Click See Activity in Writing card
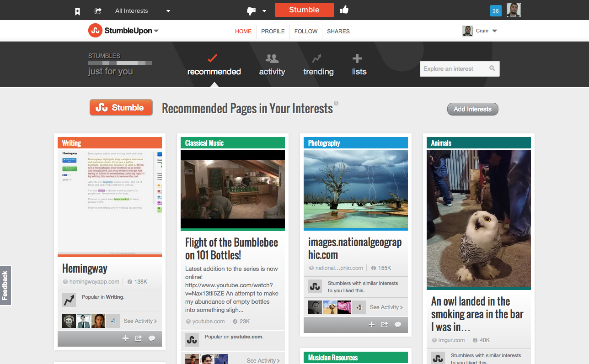This screenshot has height=364, width=589. [x=140, y=321]
